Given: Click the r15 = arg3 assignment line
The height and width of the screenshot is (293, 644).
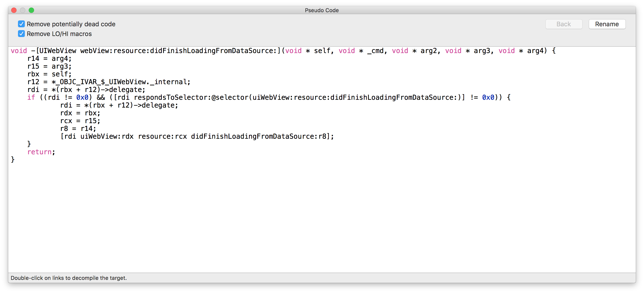Looking at the screenshot, I should pos(49,66).
